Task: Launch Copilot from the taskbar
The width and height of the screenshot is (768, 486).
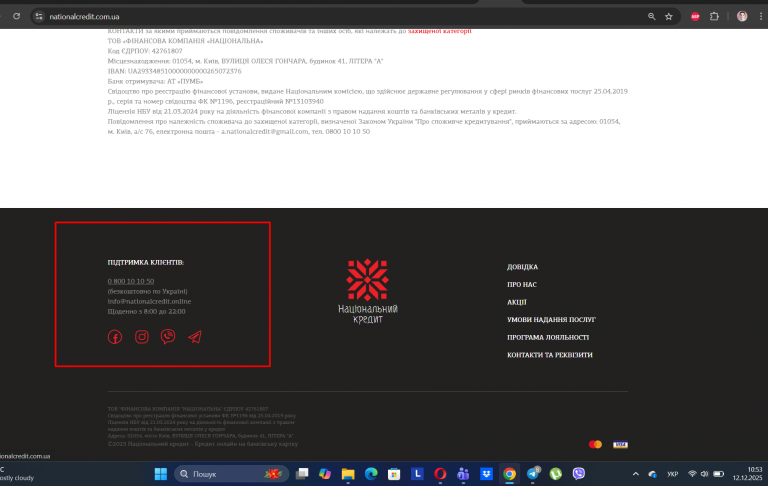Action: tap(325, 474)
